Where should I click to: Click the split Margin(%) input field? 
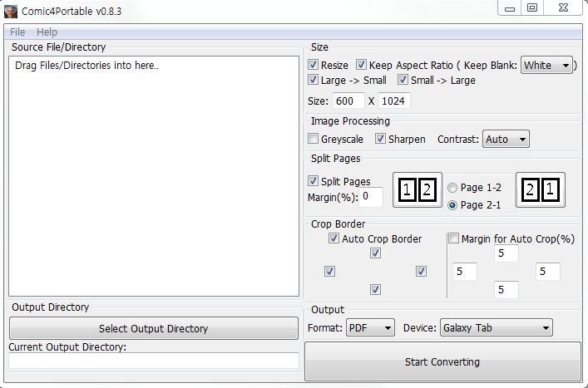point(370,197)
